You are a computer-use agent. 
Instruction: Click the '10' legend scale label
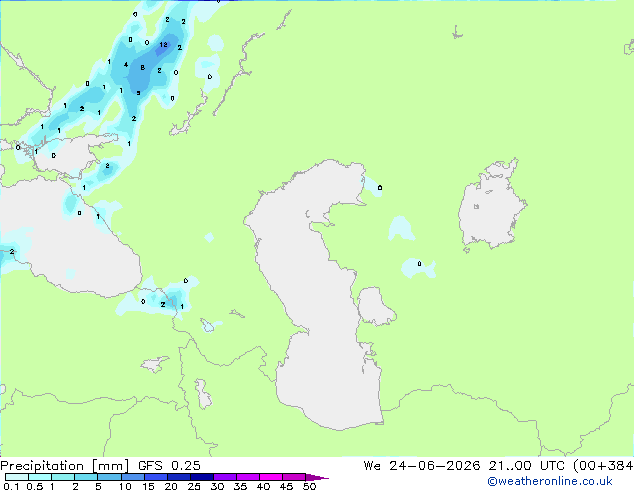pos(125,486)
